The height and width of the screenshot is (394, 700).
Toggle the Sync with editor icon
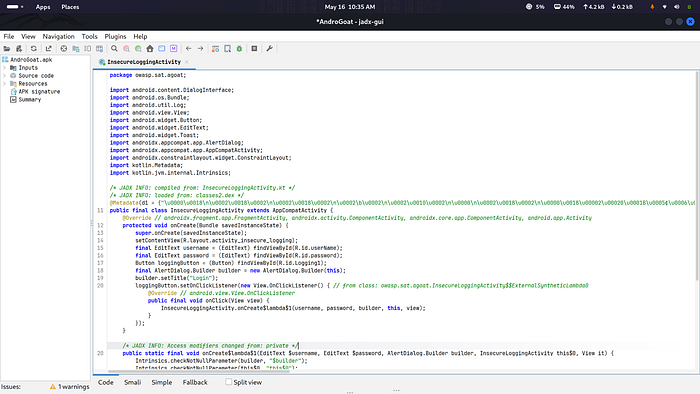63,49
